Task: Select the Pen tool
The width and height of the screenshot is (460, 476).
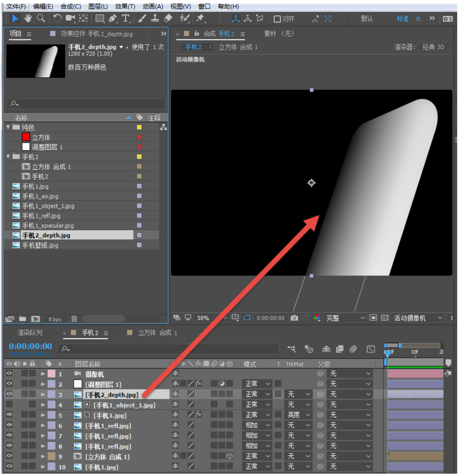Action: click(x=113, y=18)
